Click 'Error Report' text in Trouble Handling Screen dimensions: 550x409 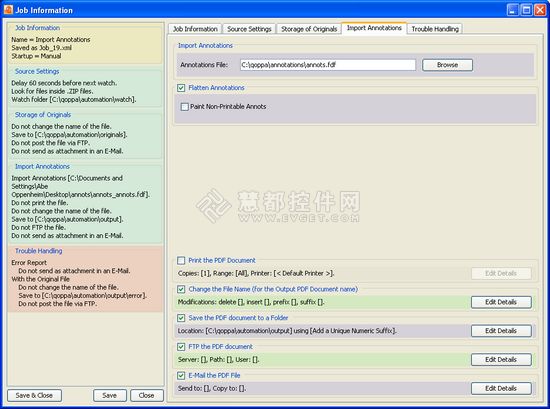[x=29, y=262]
